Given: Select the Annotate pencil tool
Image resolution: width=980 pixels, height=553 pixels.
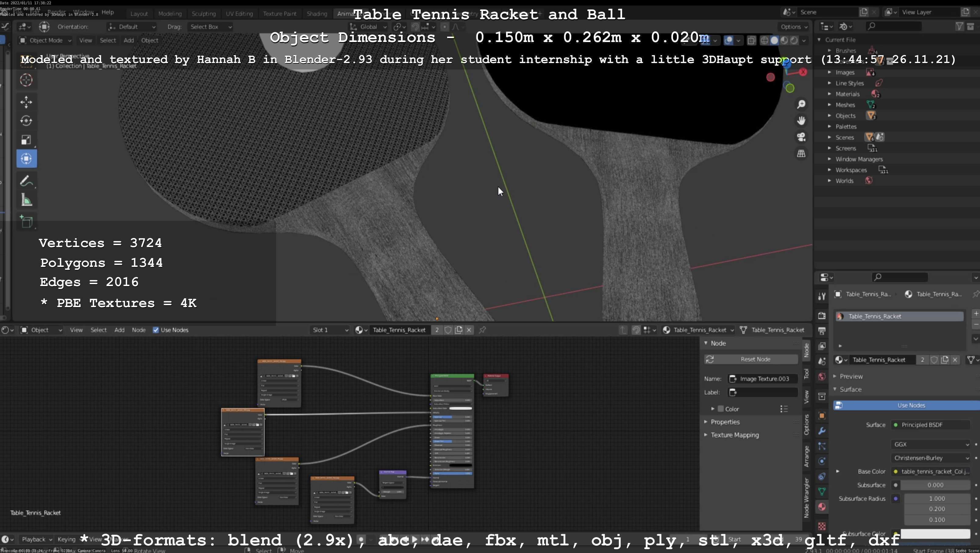Looking at the screenshot, I should [26, 181].
